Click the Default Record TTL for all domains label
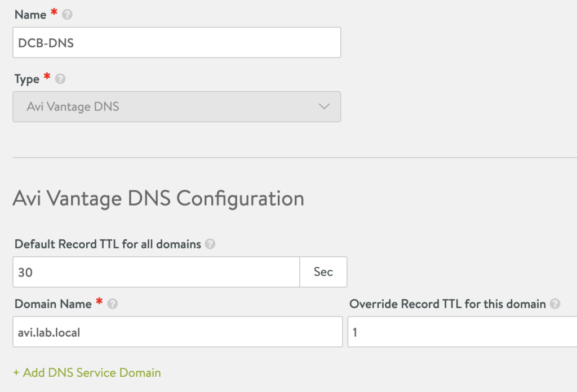 [x=108, y=244]
